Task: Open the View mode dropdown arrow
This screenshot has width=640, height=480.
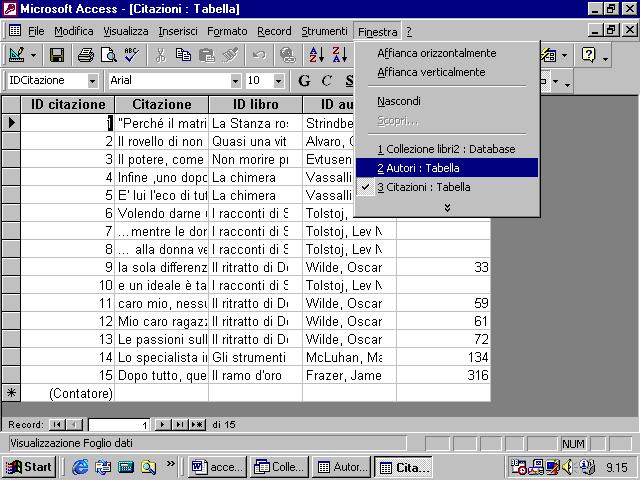Action: click(x=33, y=55)
